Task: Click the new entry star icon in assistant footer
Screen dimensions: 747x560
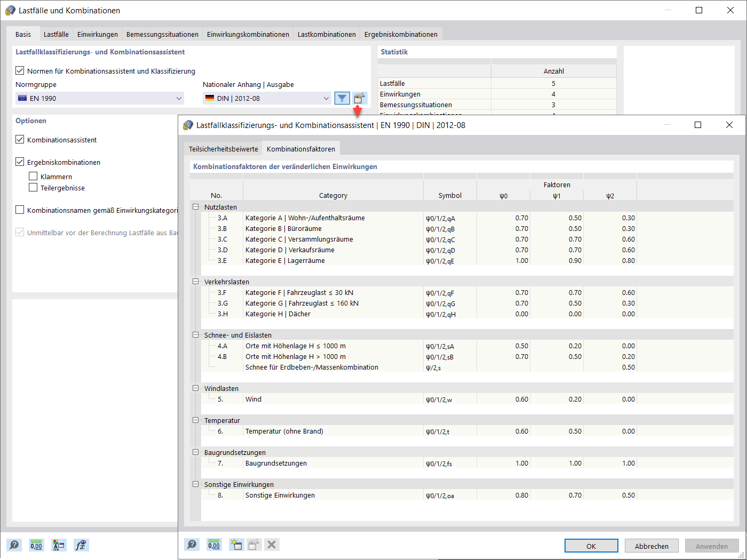Action: point(236,545)
